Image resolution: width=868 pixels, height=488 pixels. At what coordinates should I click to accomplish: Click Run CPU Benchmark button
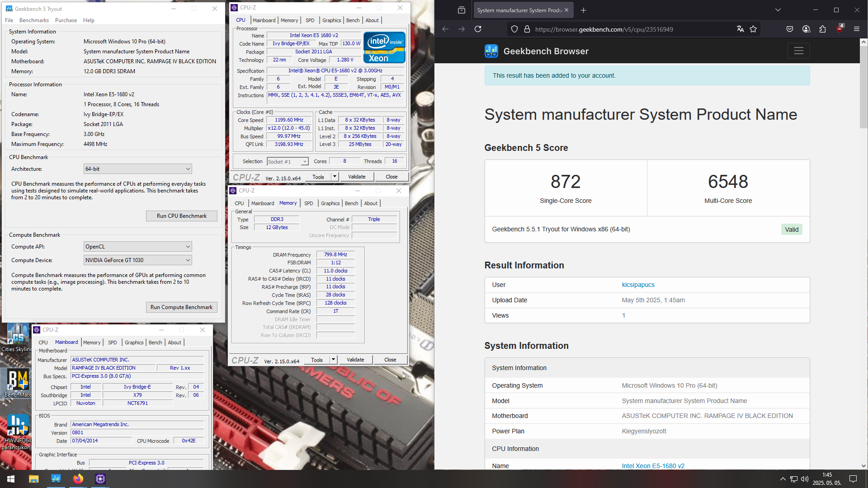tap(182, 216)
